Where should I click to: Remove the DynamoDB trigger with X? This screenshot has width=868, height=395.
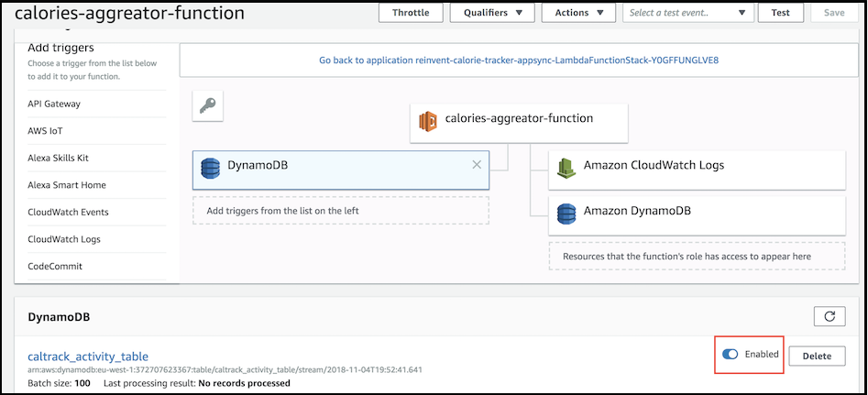477,165
